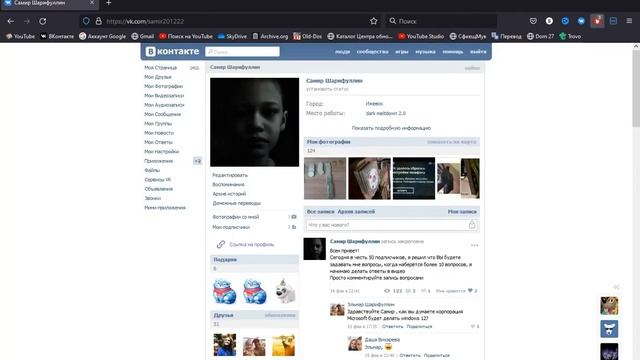The width and height of the screenshot is (640, 360).
Task: Close the Самир Шарифуллин browser tab
Action: click(92, 2)
